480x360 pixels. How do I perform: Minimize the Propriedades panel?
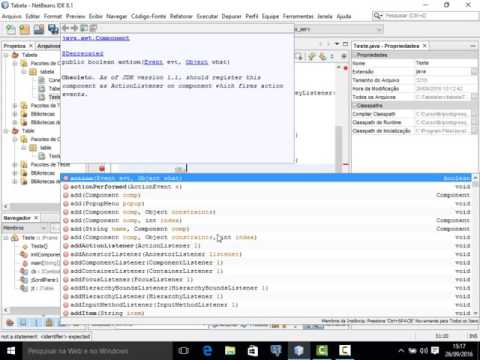(473, 46)
